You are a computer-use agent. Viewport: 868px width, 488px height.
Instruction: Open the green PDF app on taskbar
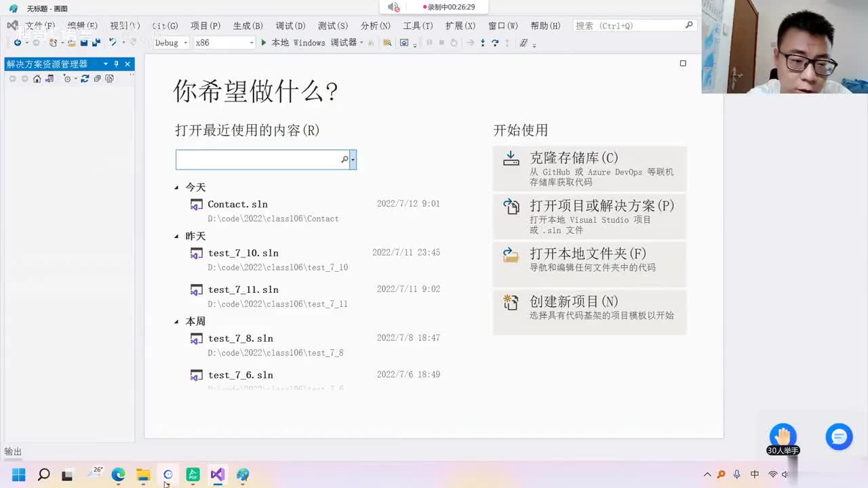point(193,474)
